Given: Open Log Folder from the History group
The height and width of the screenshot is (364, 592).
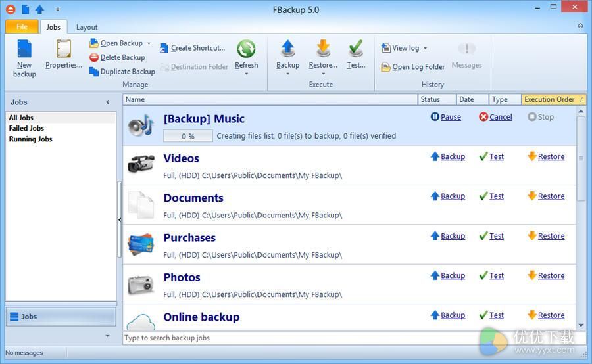Looking at the screenshot, I should coord(413,67).
